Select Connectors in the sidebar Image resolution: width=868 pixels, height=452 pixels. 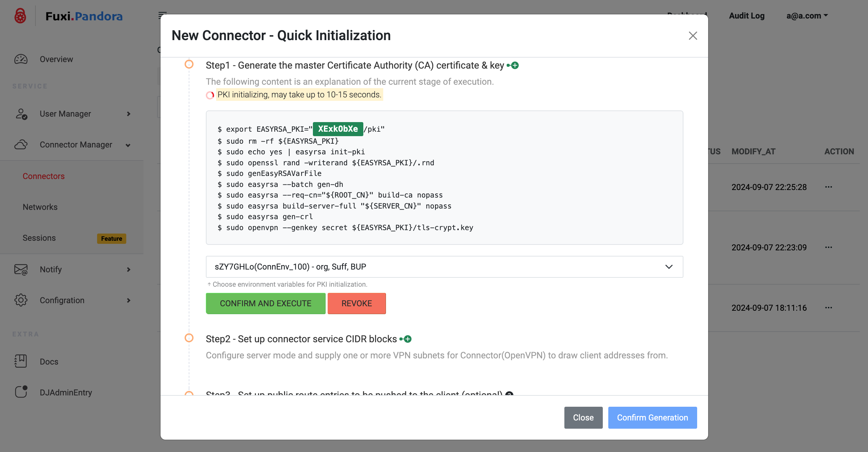click(44, 176)
